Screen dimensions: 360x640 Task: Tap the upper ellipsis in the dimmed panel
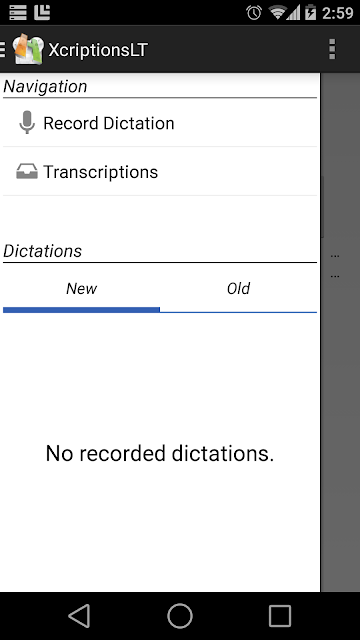pos(335,256)
